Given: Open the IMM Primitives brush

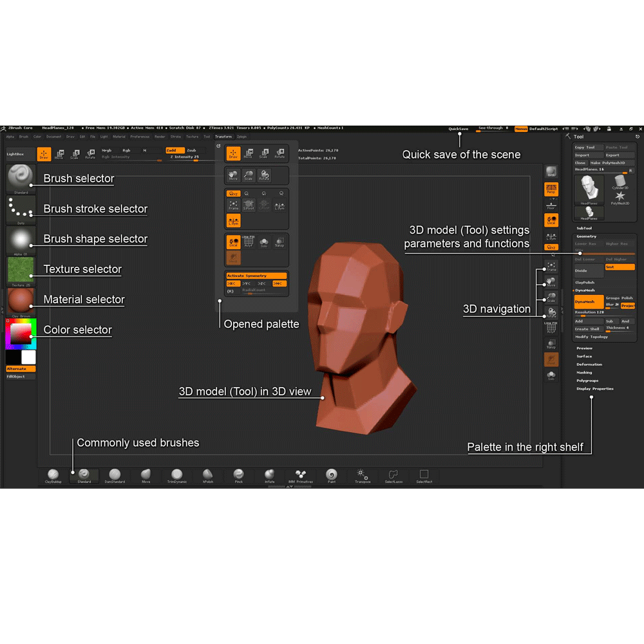Looking at the screenshot, I should click(301, 476).
